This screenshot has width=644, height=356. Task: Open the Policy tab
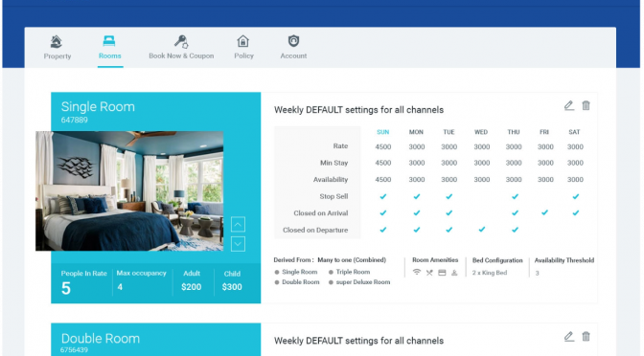pos(243,48)
